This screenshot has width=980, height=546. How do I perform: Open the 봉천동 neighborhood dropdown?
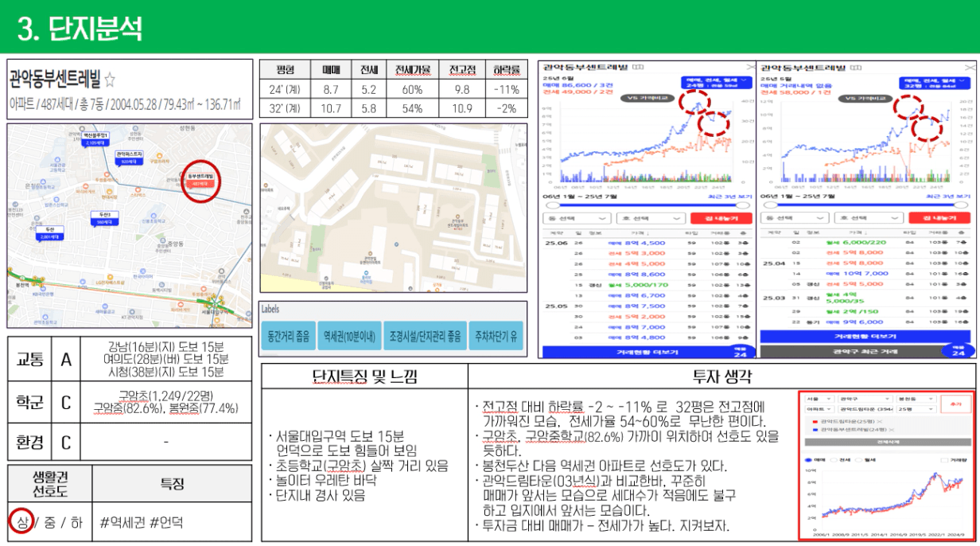(x=916, y=399)
